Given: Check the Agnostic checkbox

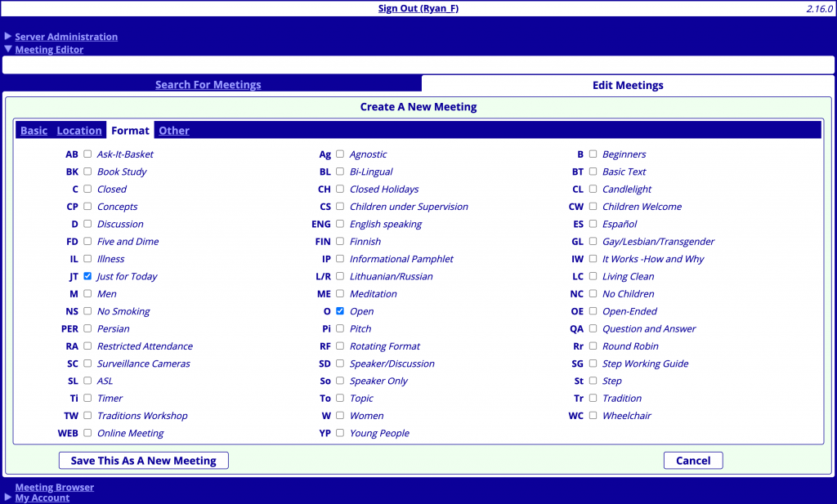Looking at the screenshot, I should click(340, 154).
